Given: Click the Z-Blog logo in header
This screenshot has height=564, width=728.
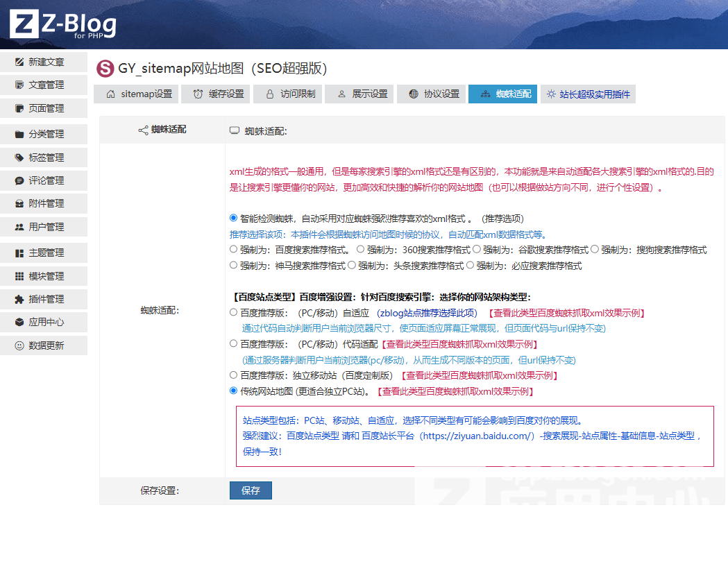Looking at the screenshot, I should coord(62,25).
